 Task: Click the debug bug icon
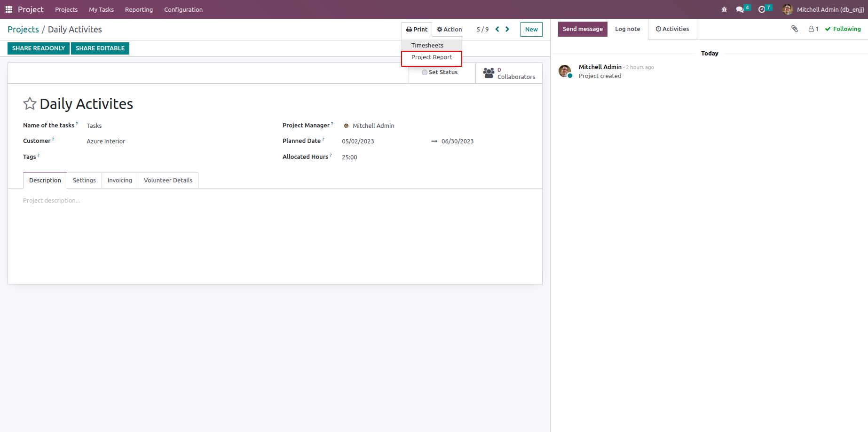pos(724,9)
